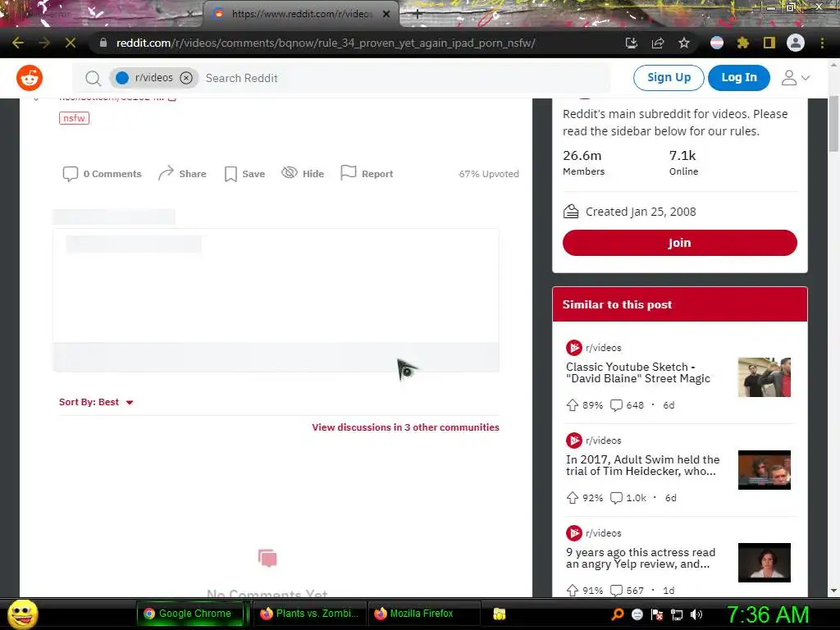Image resolution: width=840 pixels, height=630 pixels.
Task: Click the 67% Upvoted text
Action: pos(489,174)
